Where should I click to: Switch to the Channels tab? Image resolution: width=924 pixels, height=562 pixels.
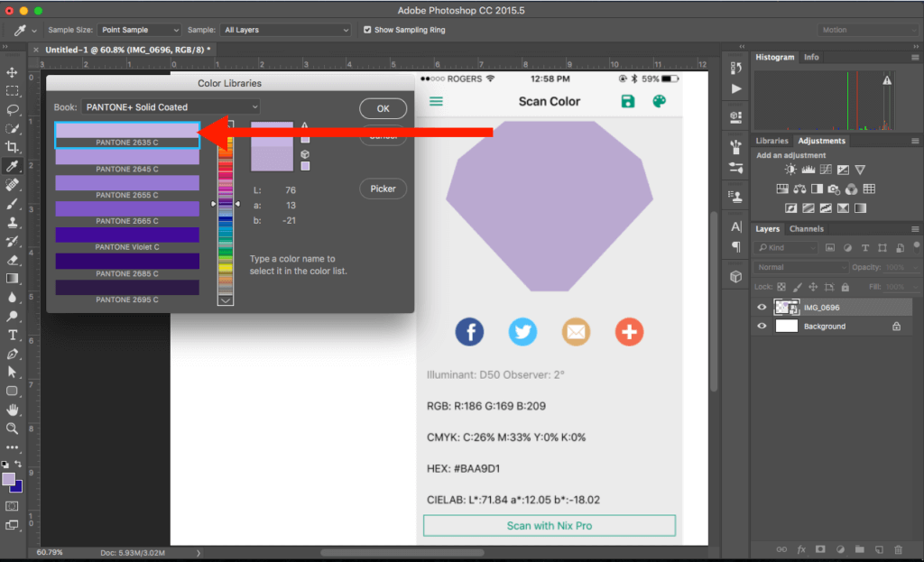[x=807, y=229]
